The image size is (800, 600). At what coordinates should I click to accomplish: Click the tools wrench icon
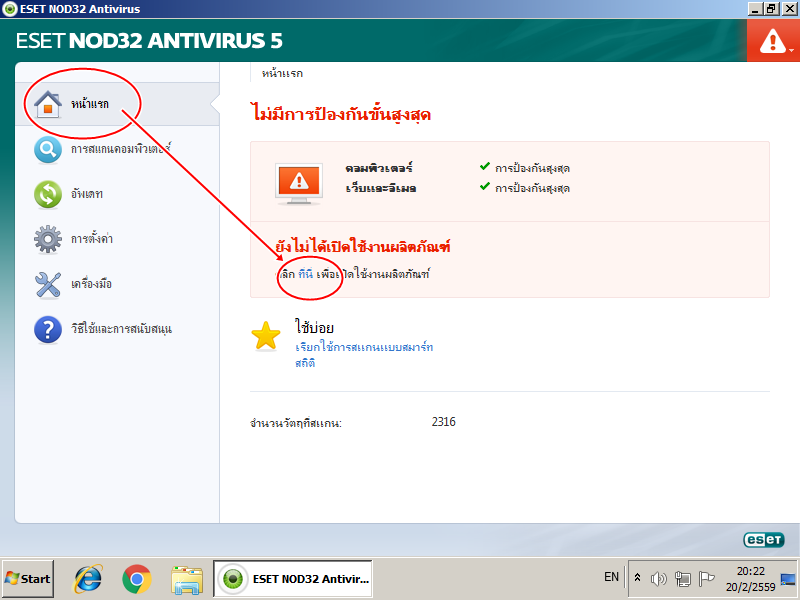click(x=48, y=284)
